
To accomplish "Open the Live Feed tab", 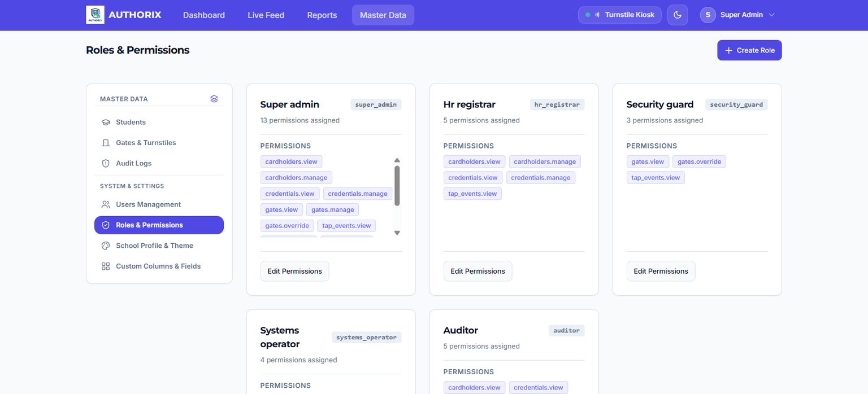I will coord(266,15).
